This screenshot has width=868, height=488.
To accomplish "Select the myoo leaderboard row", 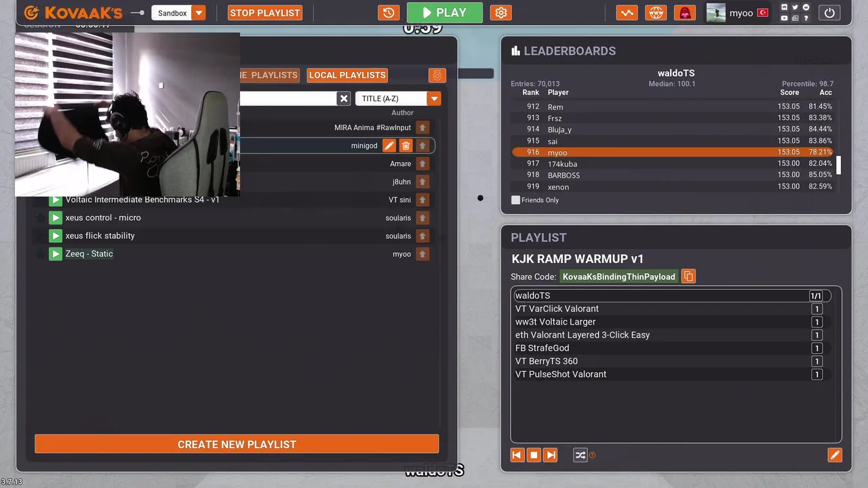I will click(673, 152).
